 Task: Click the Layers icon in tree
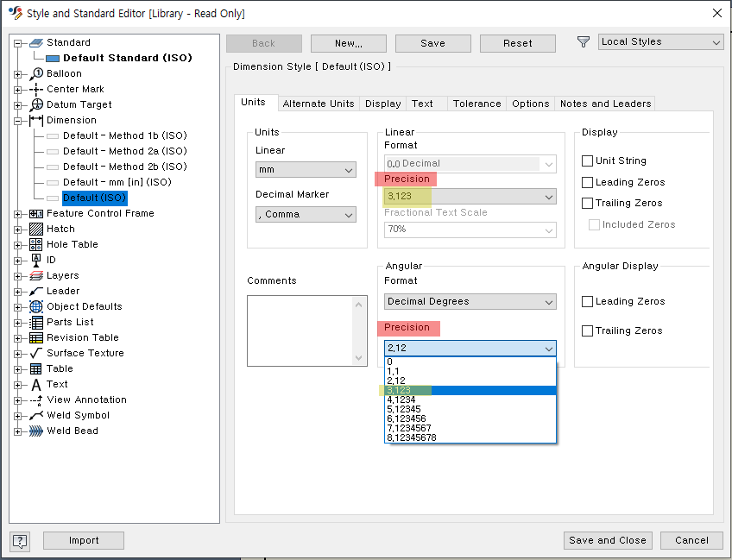[x=36, y=276]
